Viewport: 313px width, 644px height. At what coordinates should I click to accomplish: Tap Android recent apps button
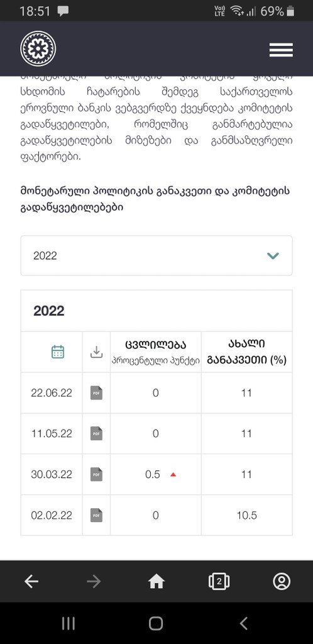point(68,623)
